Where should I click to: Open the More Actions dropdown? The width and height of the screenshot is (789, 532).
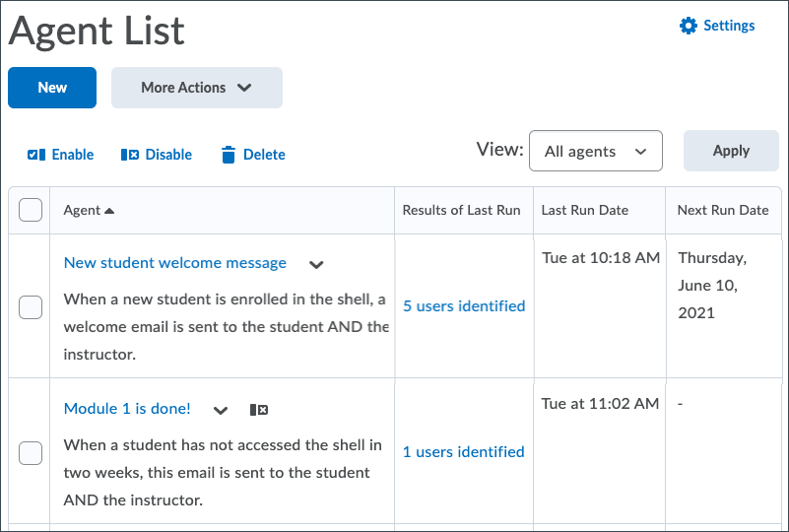tap(197, 88)
